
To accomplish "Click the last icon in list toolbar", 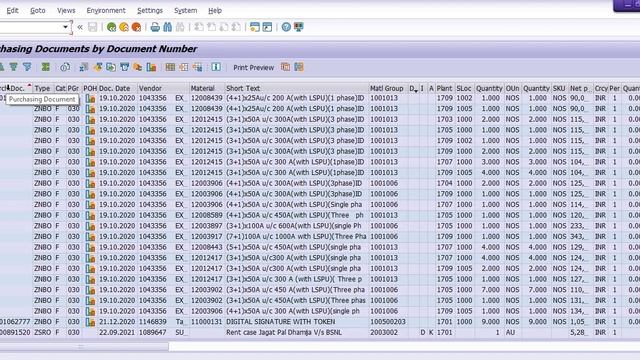I will 299,67.
